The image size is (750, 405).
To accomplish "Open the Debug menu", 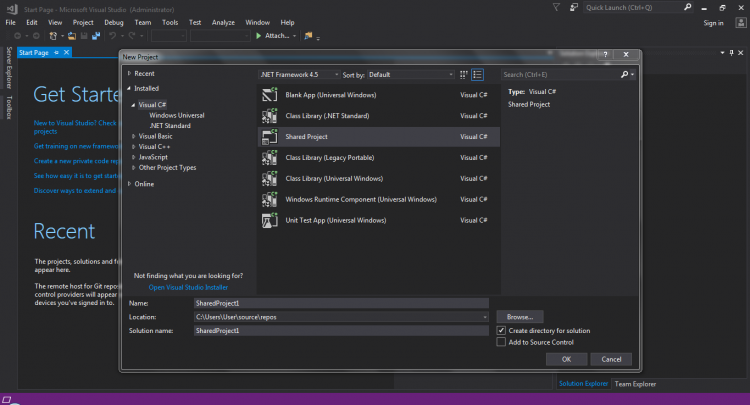I will (x=114, y=22).
